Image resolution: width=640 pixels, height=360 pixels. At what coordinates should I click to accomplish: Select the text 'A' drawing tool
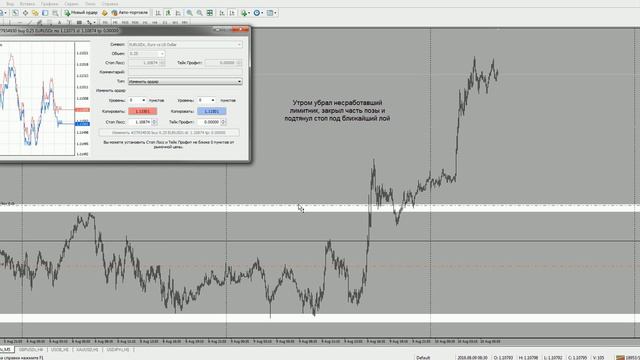[59, 22]
